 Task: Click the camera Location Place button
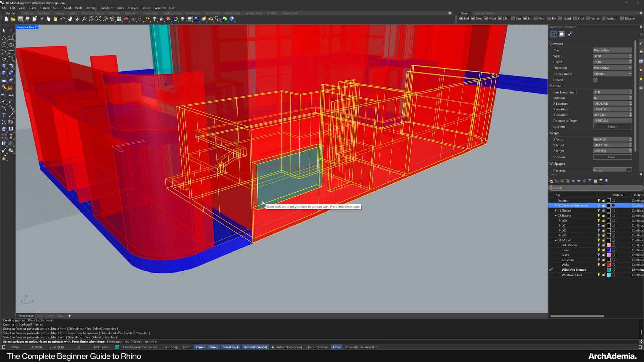[x=612, y=127]
